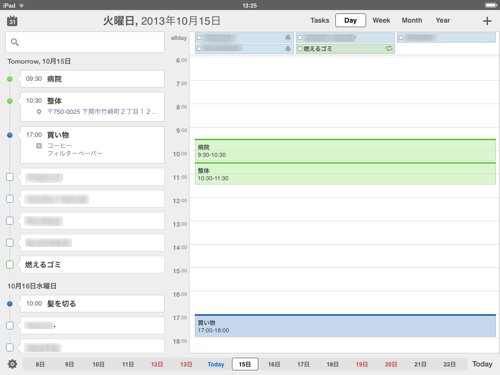Tap the repeat icon on 燃えるゴミ allday
The image size is (500, 375).
[x=389, y=49]
